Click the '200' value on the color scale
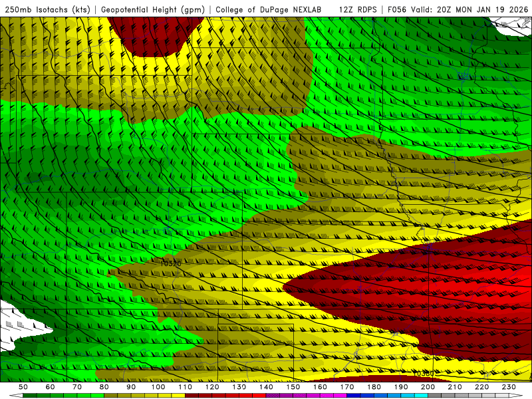 coord(428,387)
